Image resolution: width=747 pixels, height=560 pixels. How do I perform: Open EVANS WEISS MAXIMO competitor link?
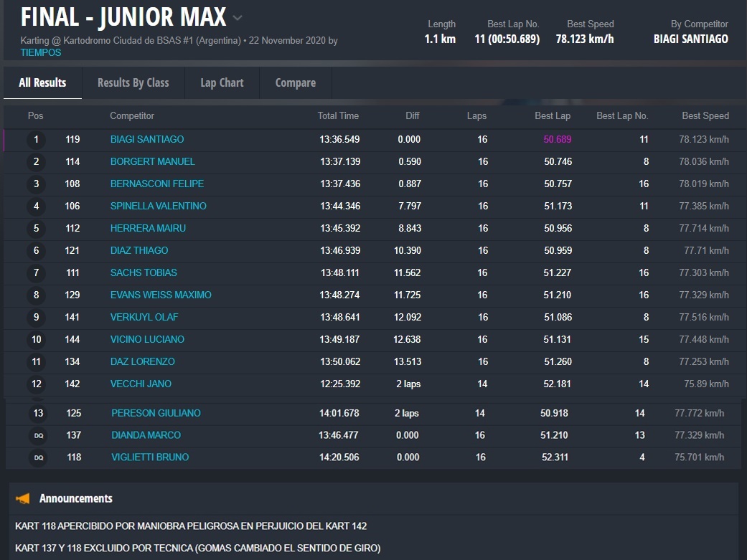[161, 295]
